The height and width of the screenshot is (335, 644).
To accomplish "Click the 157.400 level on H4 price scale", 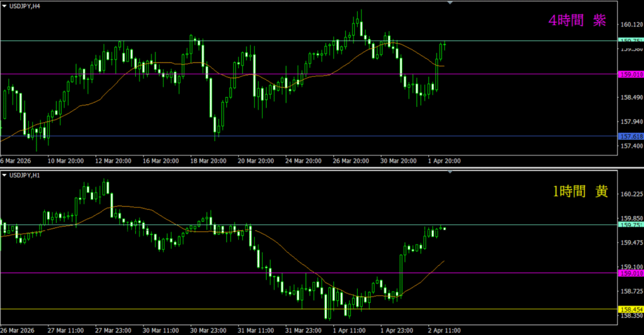I will (631, 146).
